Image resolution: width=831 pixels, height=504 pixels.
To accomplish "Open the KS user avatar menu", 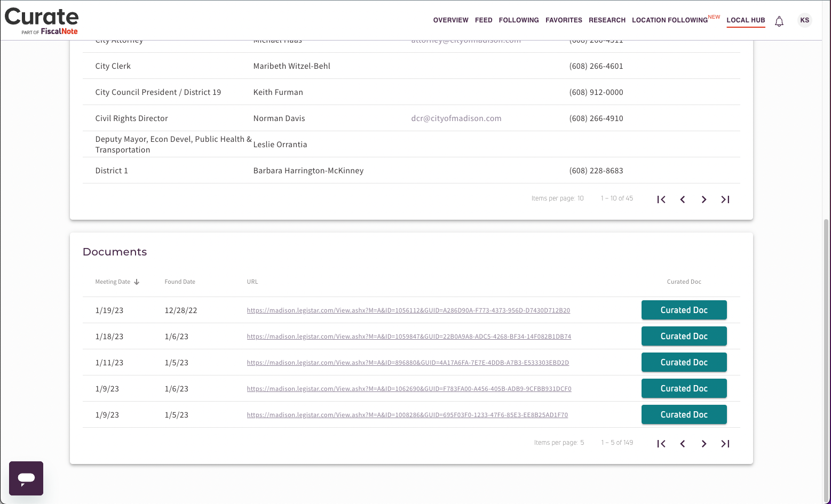I will 805,20.
